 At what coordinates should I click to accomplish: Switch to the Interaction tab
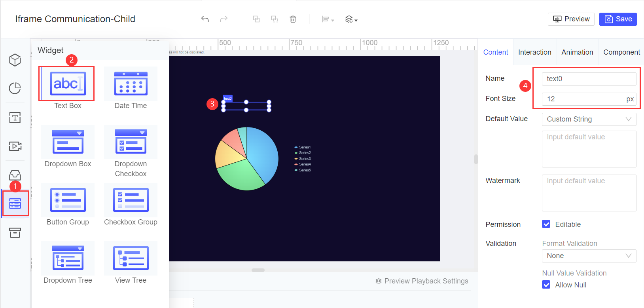coord(535,52)
